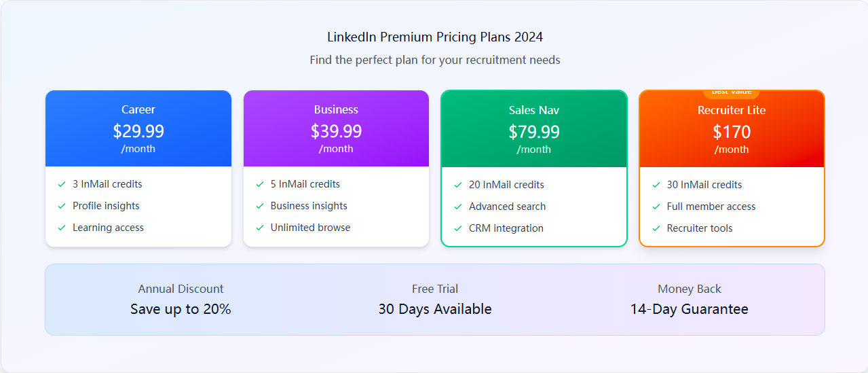
Task: Click checkmark icon beside 3 InMail credits
Action: click(62, 184)
